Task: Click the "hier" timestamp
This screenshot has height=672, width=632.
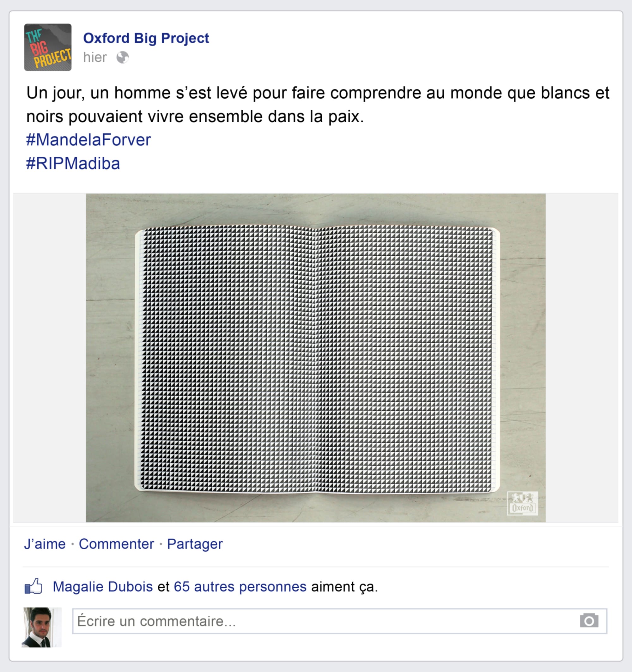Action: (95, 58)
